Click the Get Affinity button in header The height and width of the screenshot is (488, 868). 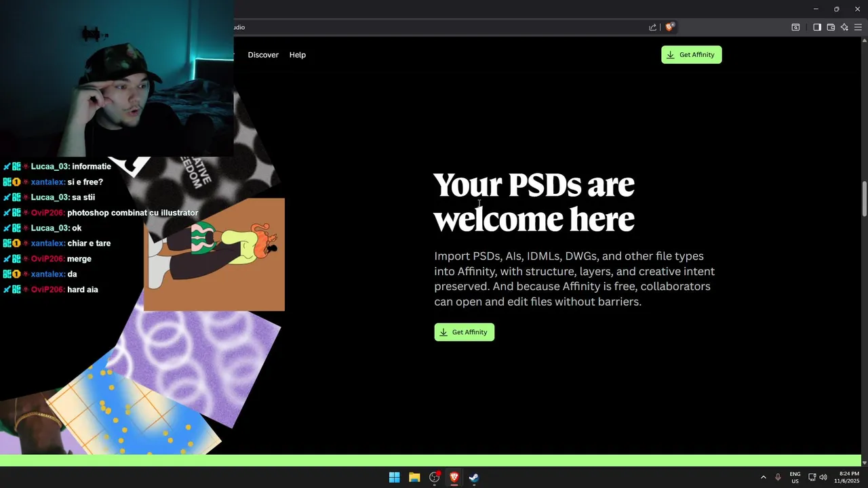[691, 55]
